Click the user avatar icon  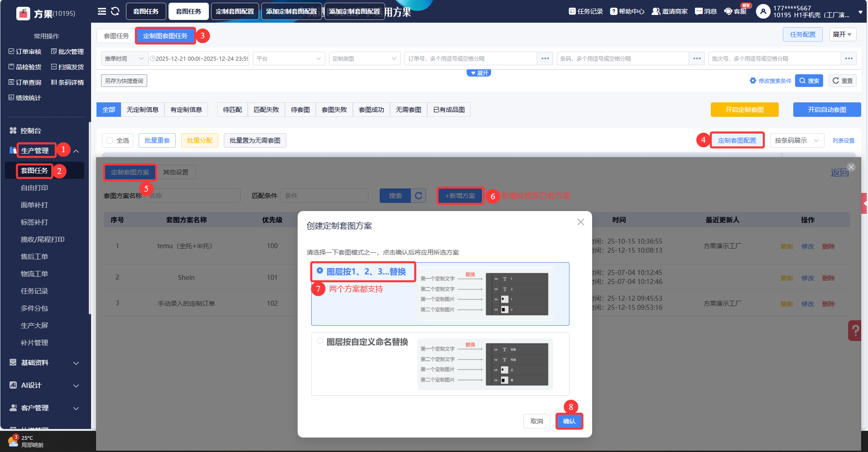(x=763, y=11)
